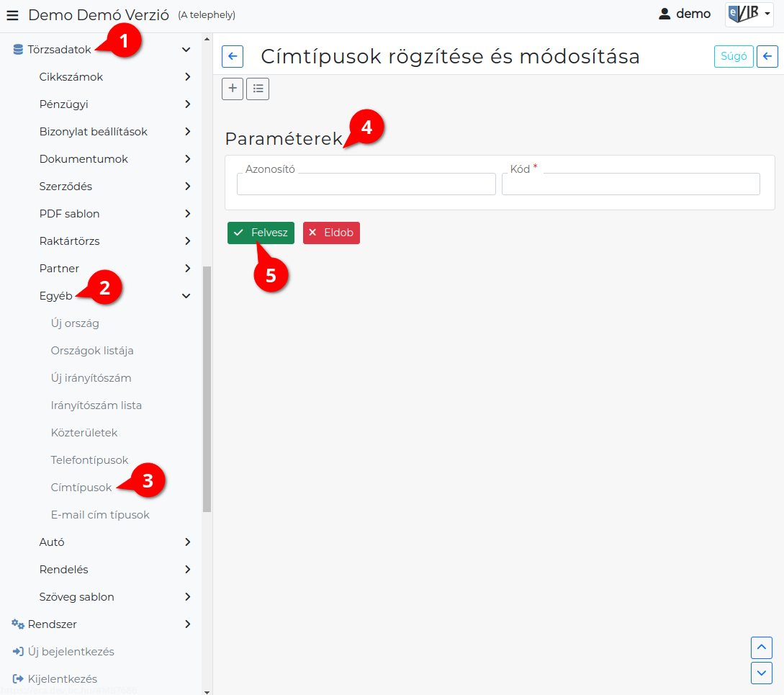
Task: Collapse the Egyéb submenu chevron
Action: coord(186,296)
